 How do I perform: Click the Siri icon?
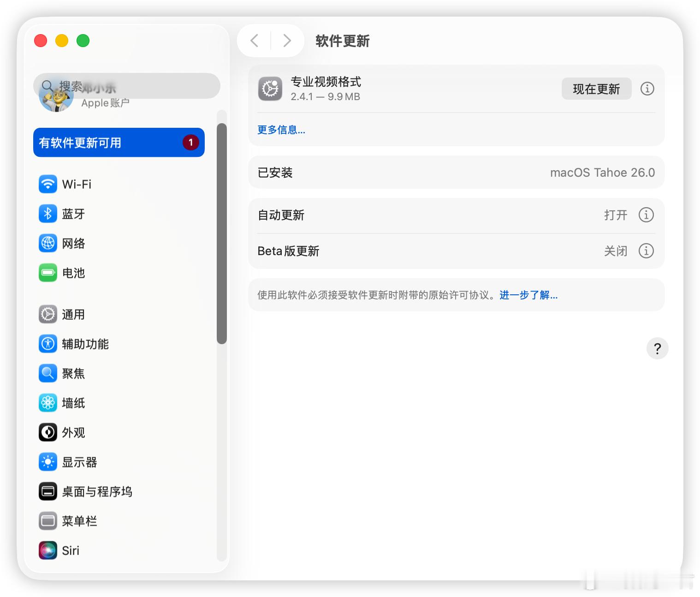tap(48, 550)
